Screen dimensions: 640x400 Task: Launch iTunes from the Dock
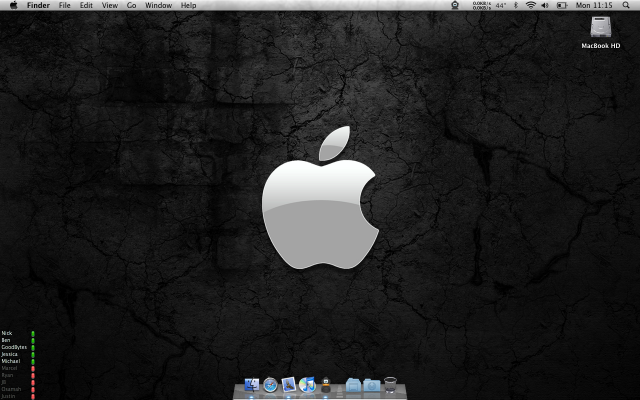[x=307, y=385]
